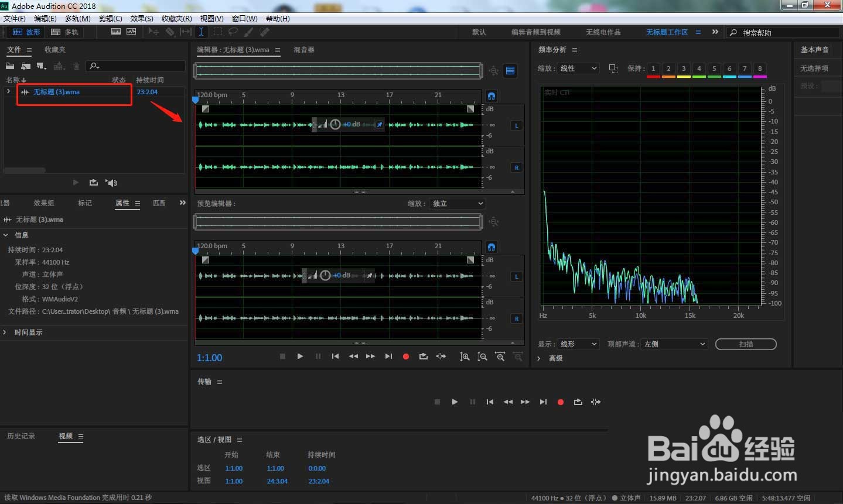Toggle snapping magnet icon in top editor

click(x=492, y=95)
